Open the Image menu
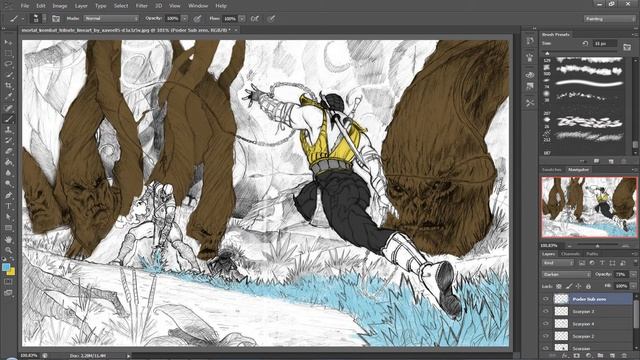Screen dimensions: 640x360 (x=60, y=6)
